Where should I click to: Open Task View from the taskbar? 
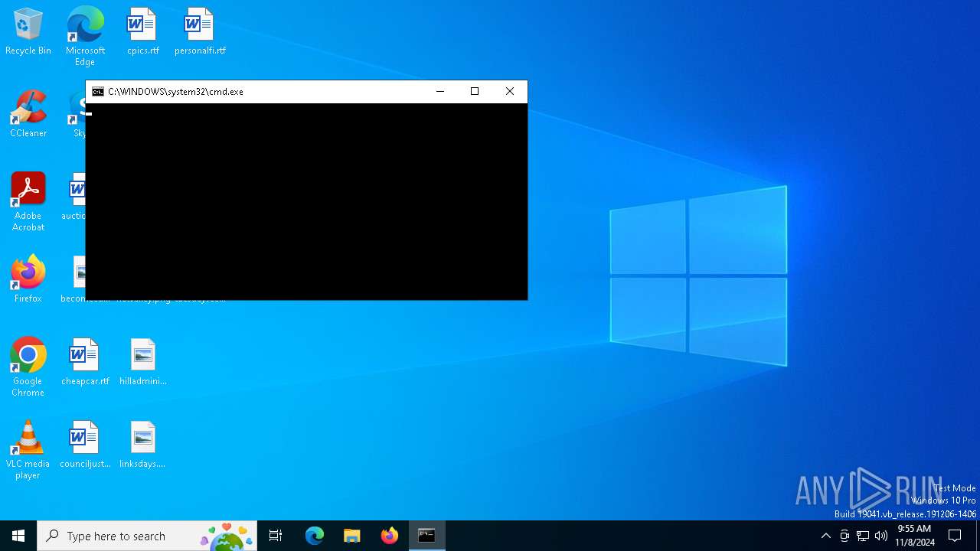click(276, 536)
